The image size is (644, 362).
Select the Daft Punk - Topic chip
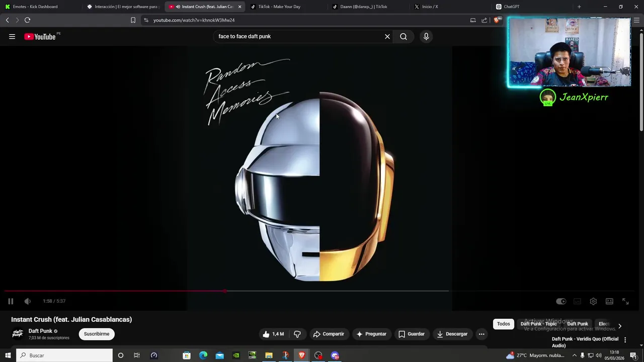[x=538, y=324]
